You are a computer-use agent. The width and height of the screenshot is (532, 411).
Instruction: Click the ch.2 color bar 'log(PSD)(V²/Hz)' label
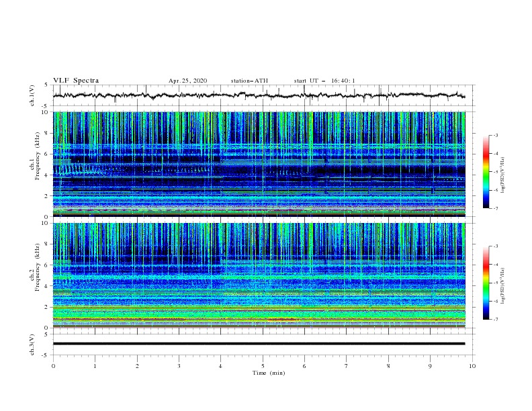click(x=503, y=286)
